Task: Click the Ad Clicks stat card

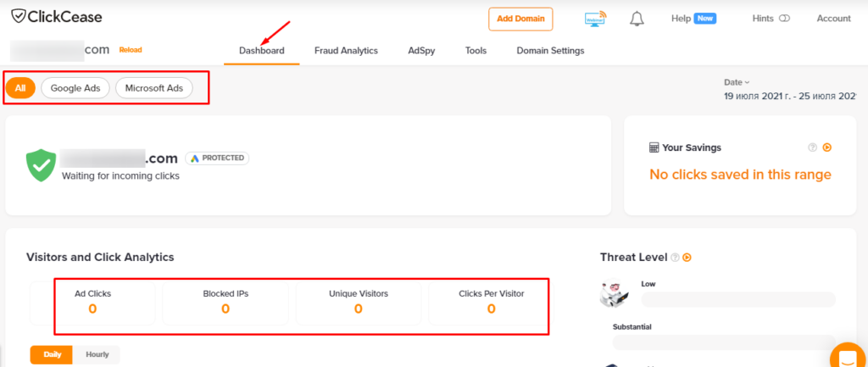Action: tap(92, 303)
